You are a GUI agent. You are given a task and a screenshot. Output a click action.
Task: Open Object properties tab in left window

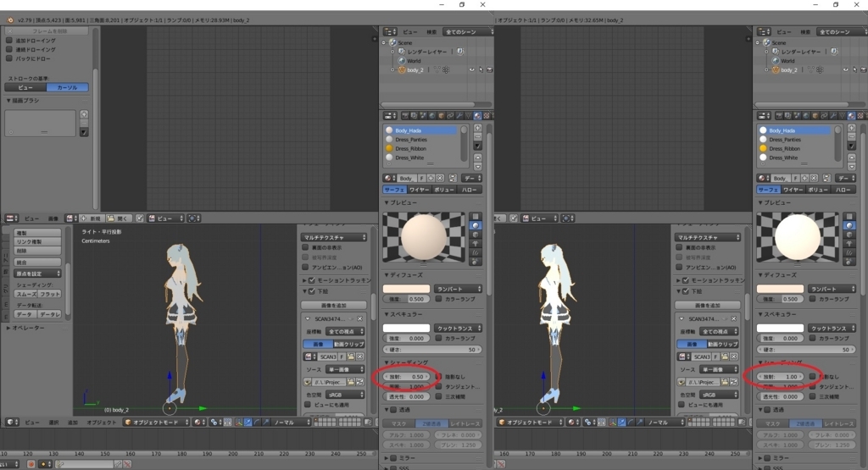[x=441, y=115]
